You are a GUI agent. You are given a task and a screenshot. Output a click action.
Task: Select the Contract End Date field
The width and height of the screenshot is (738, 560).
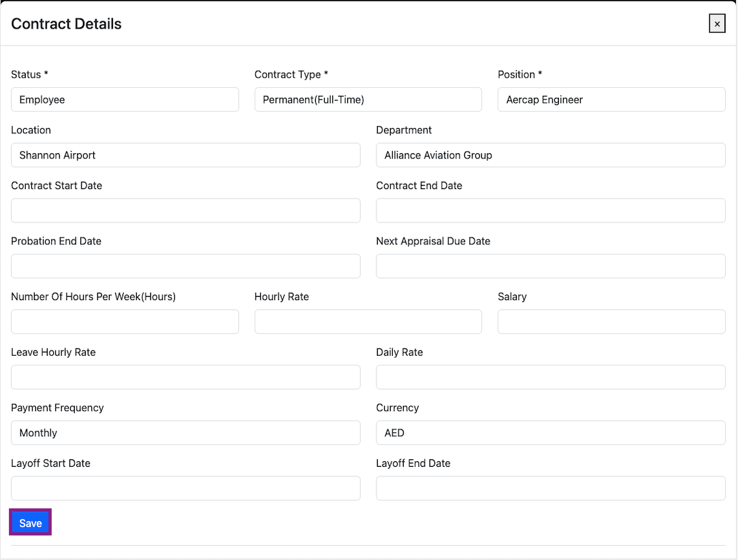coord(550,211)
